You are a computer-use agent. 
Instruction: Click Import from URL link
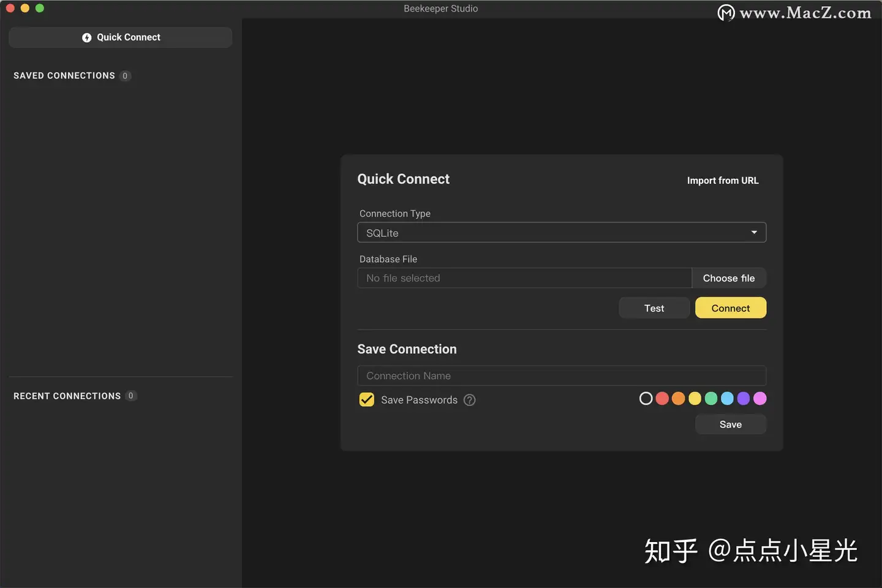tap(723, 181)
